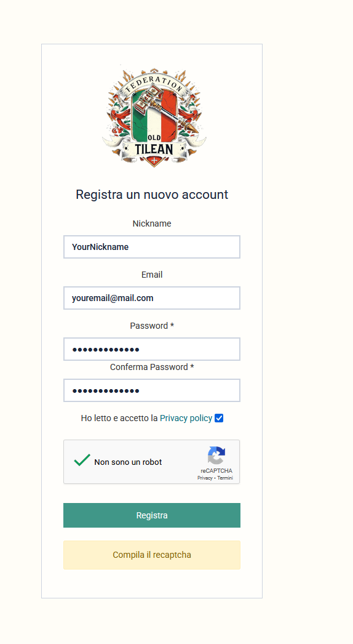Focus the Conferma Password input field

coord(152,390)
